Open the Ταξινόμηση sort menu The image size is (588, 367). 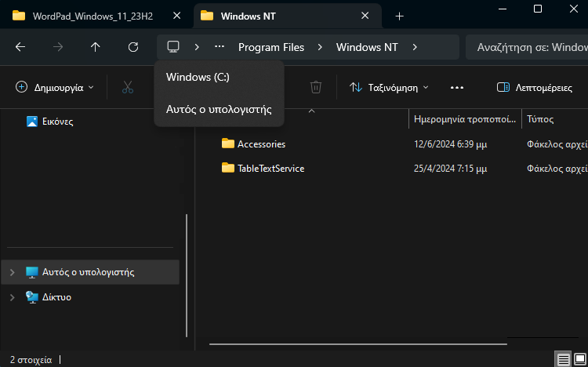(389, 87)
